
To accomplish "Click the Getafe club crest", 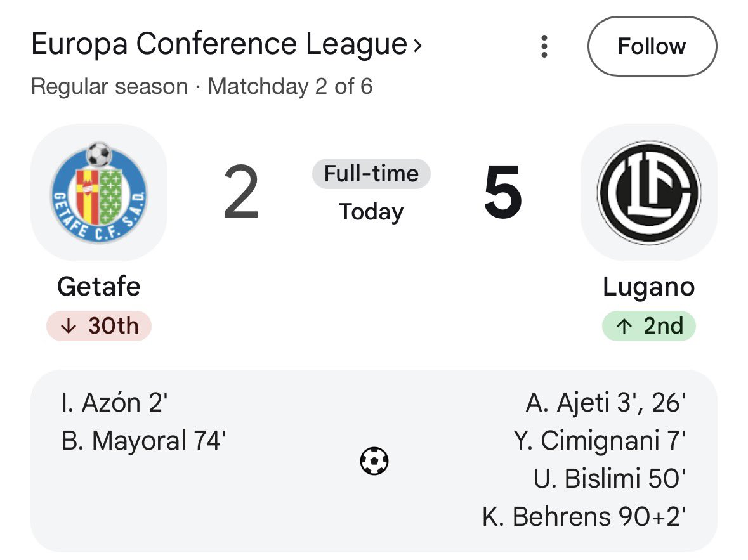I will (x=99, y=192).
